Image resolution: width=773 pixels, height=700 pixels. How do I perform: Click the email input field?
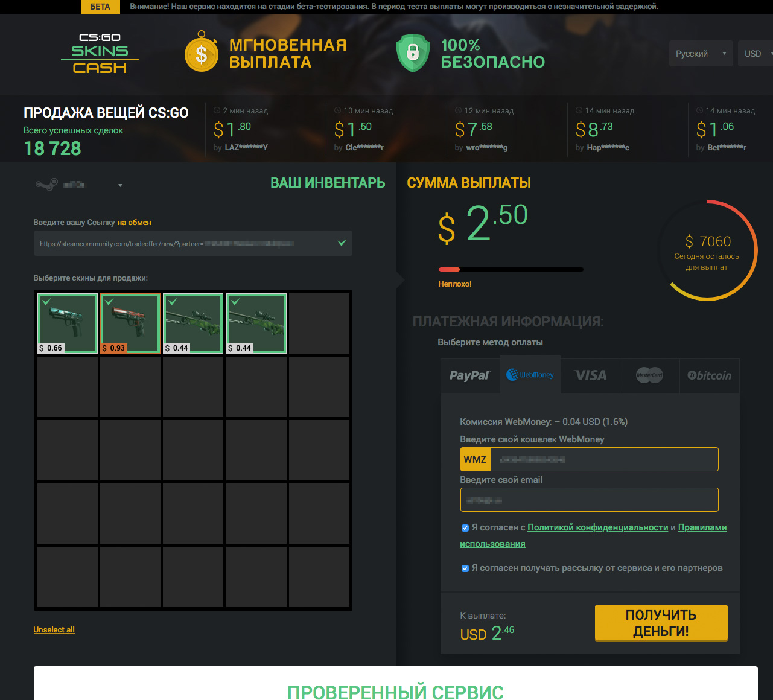click(589, 500)
